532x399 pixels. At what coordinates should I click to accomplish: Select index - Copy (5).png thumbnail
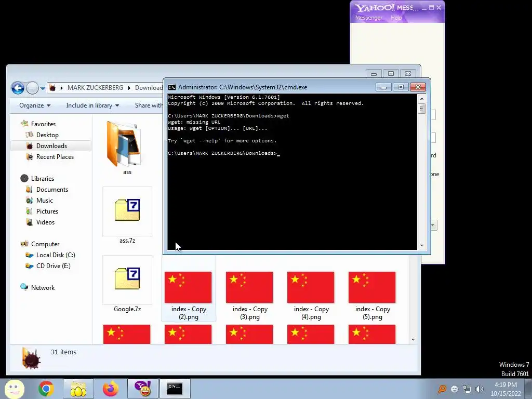[372, 287]
